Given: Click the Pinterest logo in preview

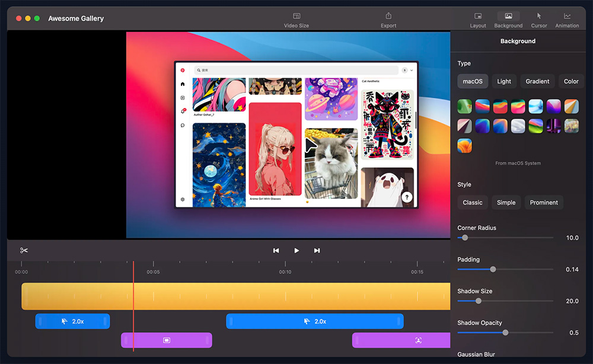Looking at the screenshot, I should pos(183,71).
